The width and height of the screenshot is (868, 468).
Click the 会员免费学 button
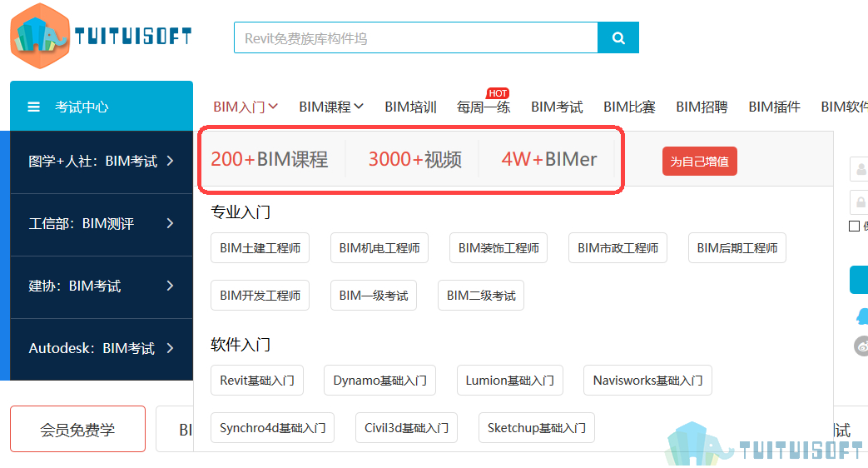coord(77,429)
